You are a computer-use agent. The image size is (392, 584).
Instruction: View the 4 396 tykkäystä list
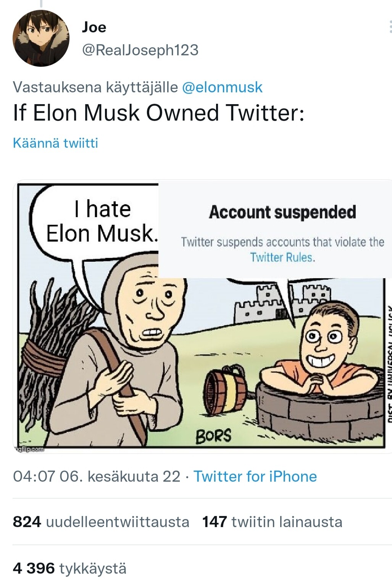point(69,568)
